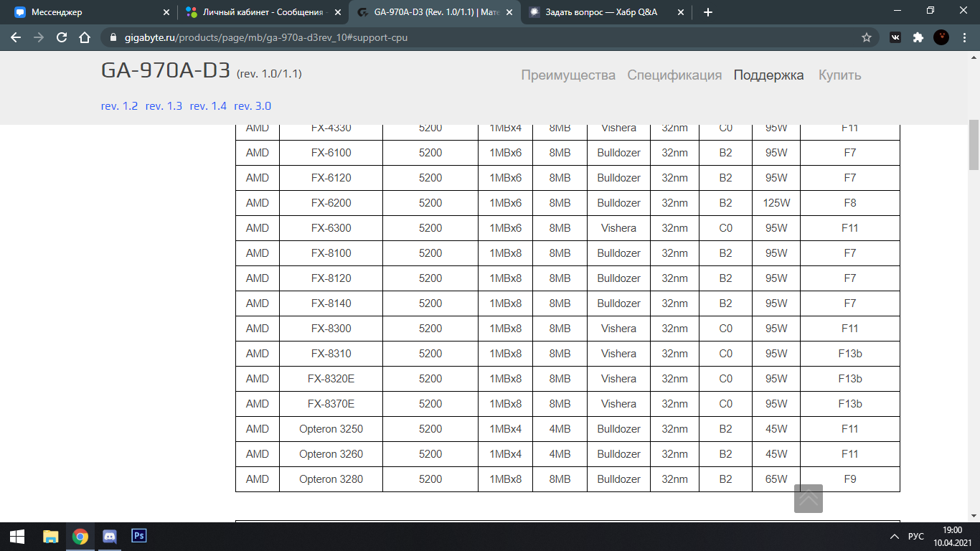Click the page vertical scrollbar thumb
Viewport: 980px width, 551px height.
point(974,143)
